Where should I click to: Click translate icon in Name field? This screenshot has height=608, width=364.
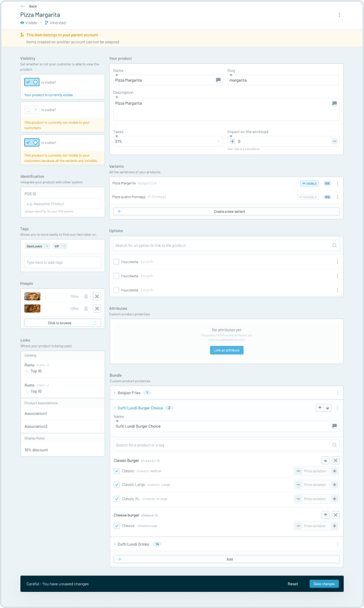(x=218, y=80)
